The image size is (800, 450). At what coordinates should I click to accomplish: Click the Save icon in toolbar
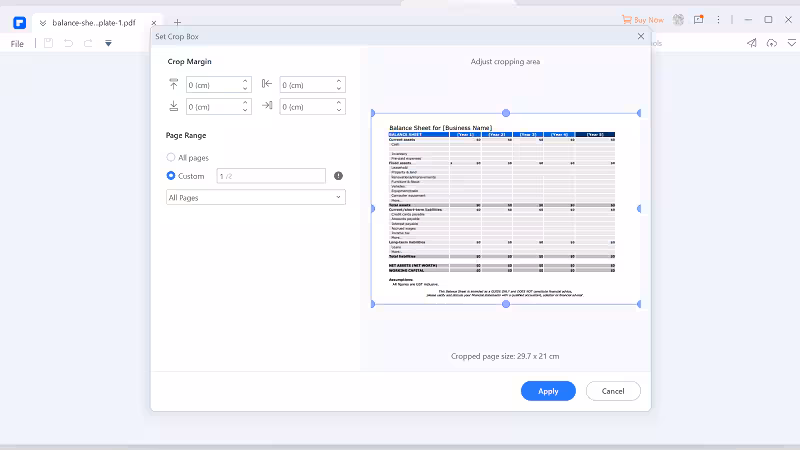(48, 43)
